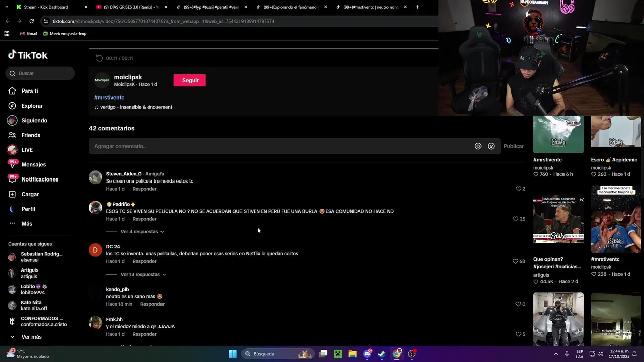Open Meet vmq-zvtz-fmp bookmark
644x362 pixels.
(x=64, y=34)
